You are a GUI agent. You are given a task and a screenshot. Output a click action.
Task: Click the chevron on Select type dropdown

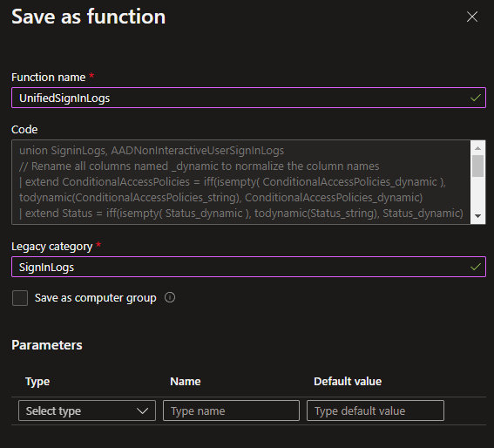coord(142,411)
